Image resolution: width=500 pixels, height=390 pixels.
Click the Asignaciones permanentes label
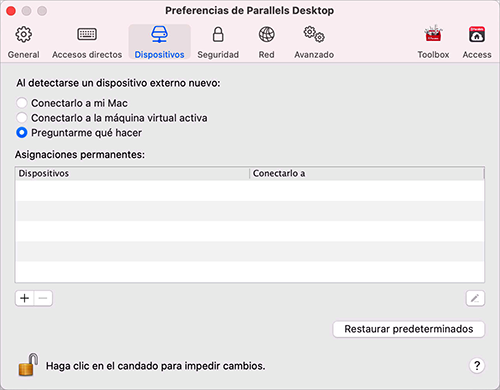pos(80,155)
